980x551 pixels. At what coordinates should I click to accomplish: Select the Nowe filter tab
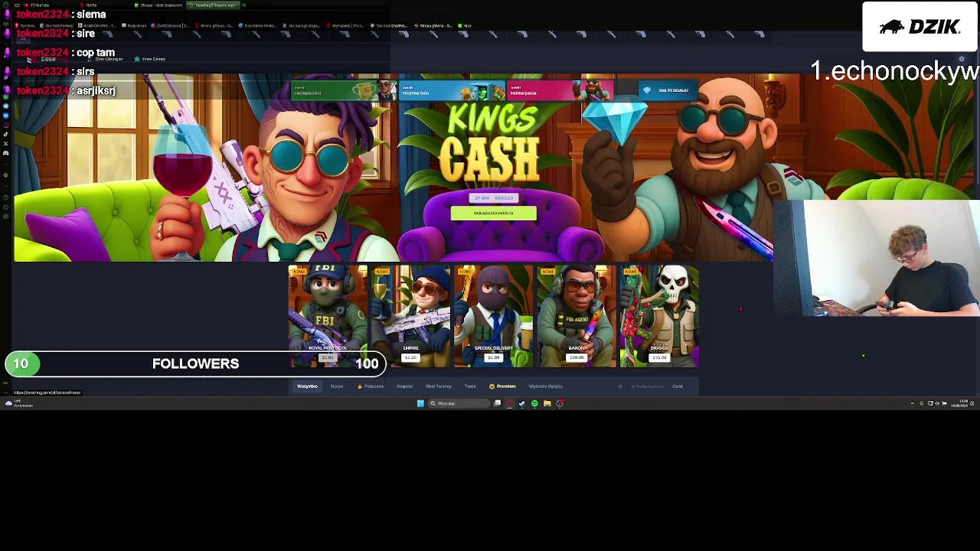tap(337, 386)
